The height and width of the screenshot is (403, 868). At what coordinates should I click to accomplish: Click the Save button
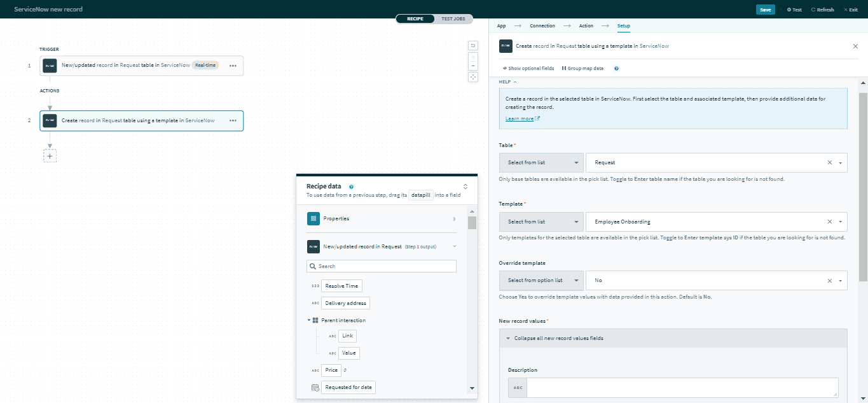click(x=765, y=10)
